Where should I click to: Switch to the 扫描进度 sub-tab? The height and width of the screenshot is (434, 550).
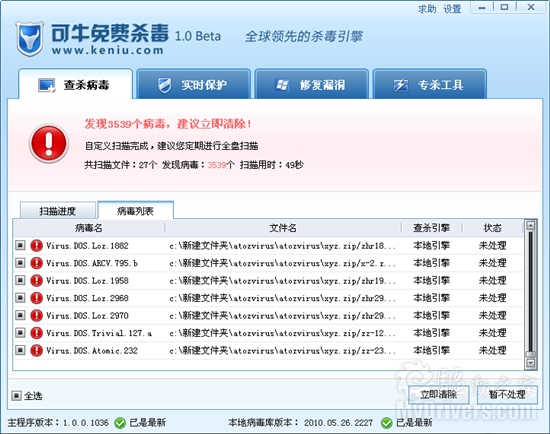(58, 211)
